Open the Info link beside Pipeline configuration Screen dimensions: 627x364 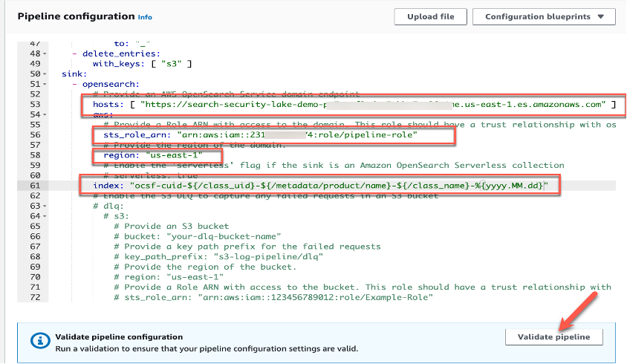click(x=145, y=17)
